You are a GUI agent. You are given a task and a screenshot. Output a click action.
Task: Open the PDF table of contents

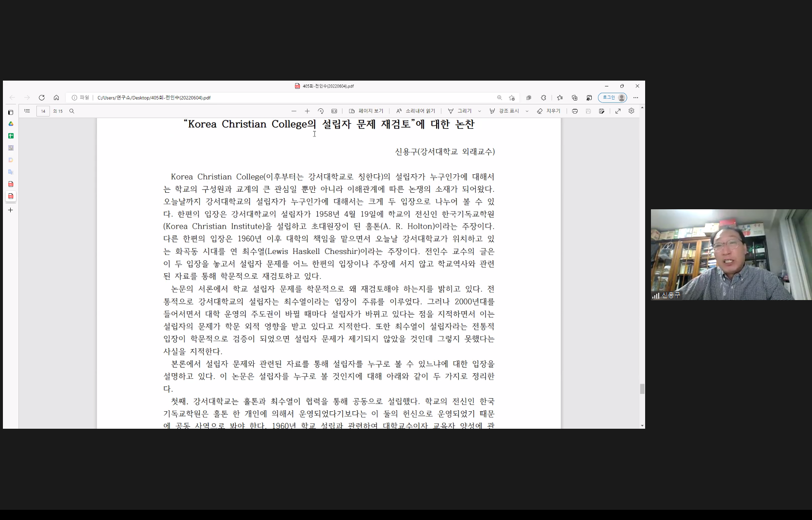click(27, 111)
